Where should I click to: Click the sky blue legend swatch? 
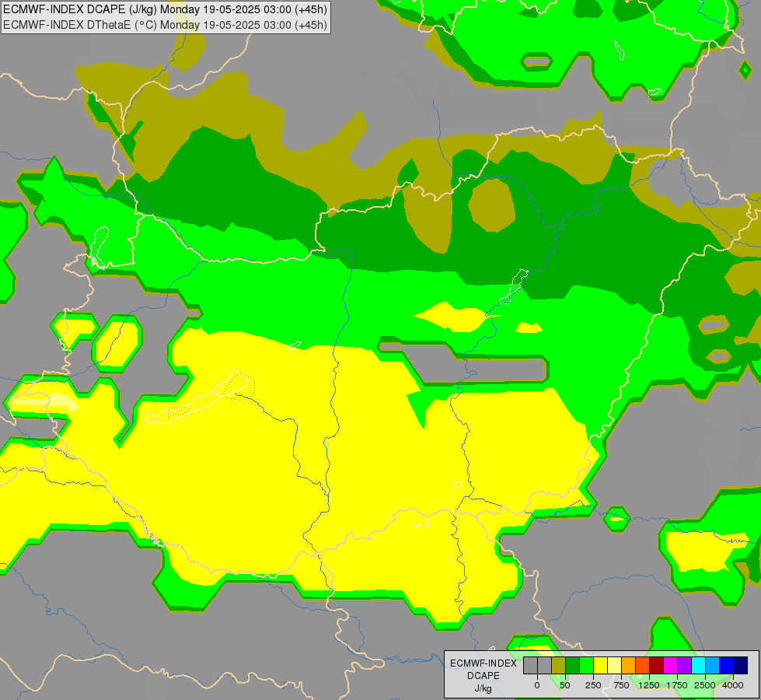pyautogui.click(x=713, y=665)
